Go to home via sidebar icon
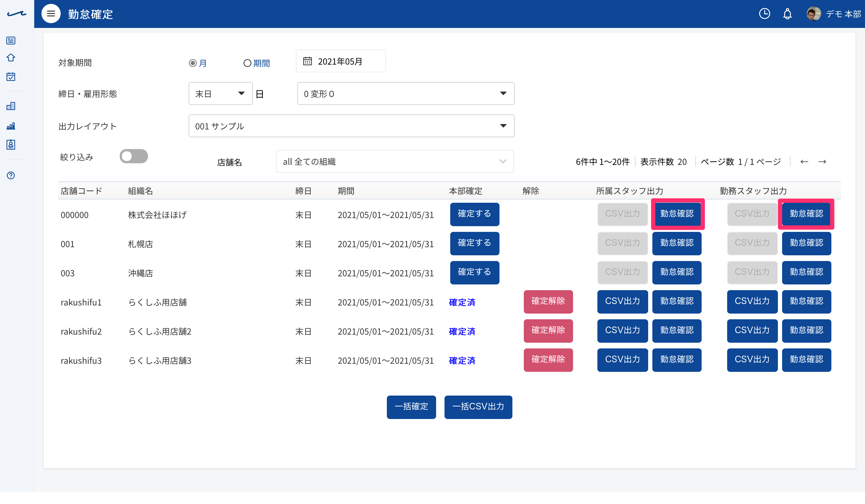 coord(11,57)
